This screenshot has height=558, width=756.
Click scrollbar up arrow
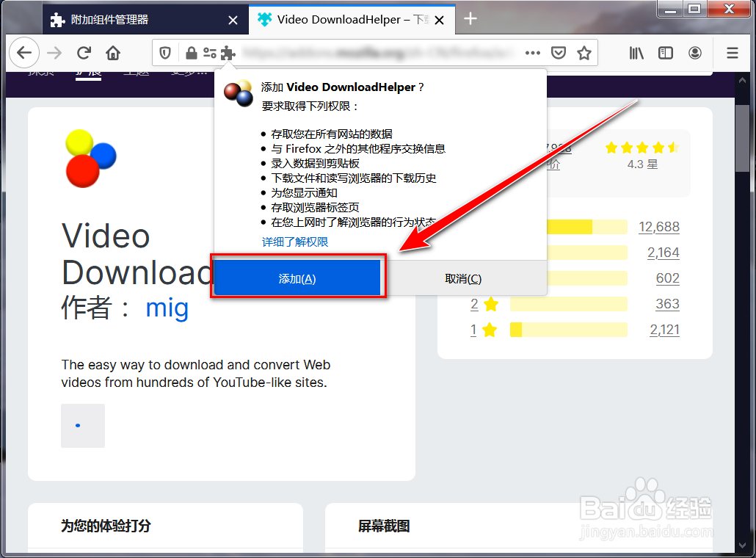pos(742,81)
